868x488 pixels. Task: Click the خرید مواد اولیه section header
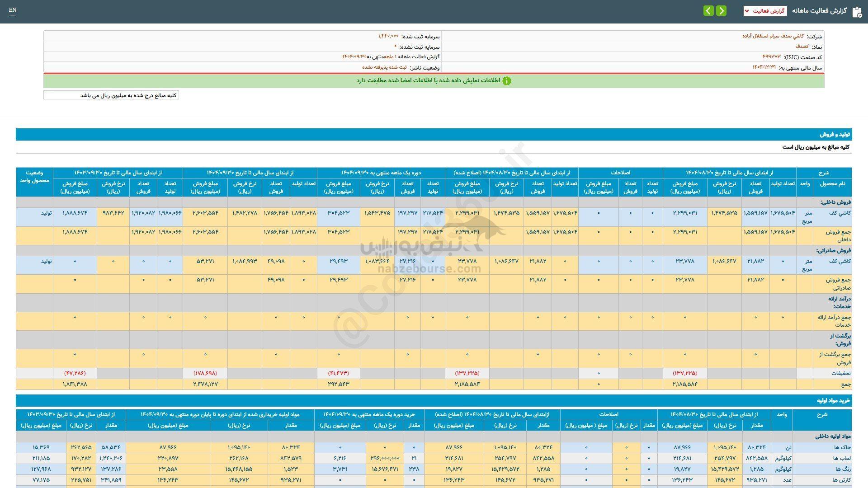pos(833,400)
